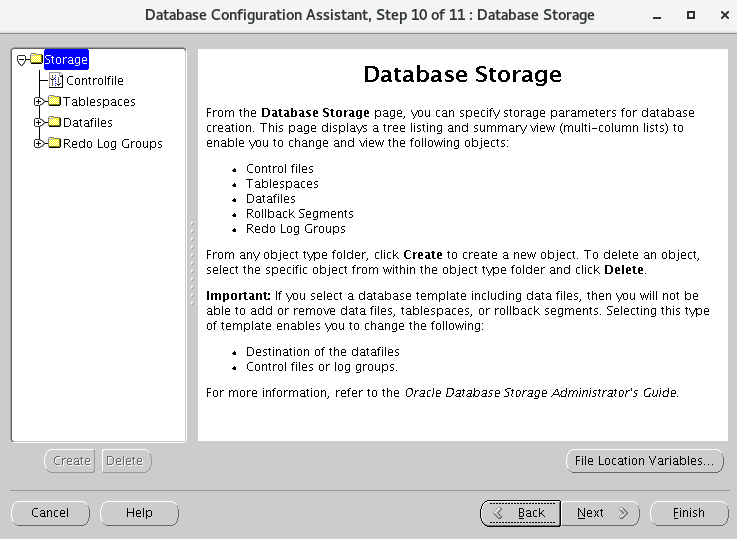Click the Controlfile document icon
The image size is (737, 539).
coord(56,81)
